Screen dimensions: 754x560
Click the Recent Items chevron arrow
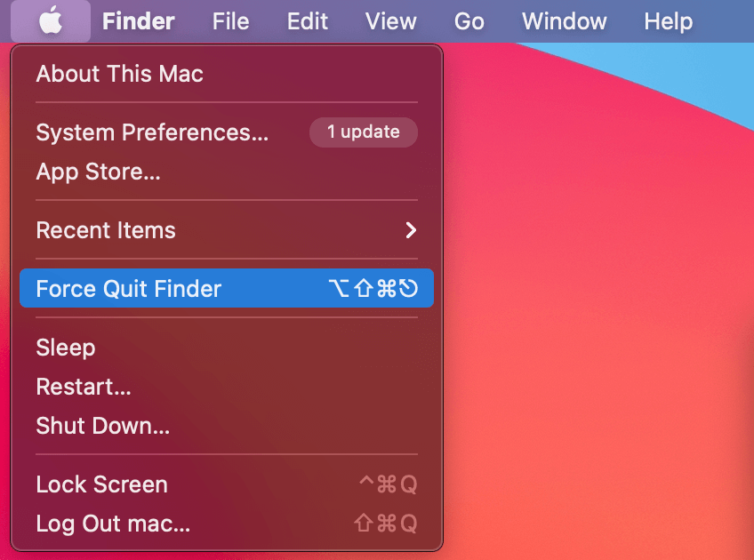(x=410, y=230)
